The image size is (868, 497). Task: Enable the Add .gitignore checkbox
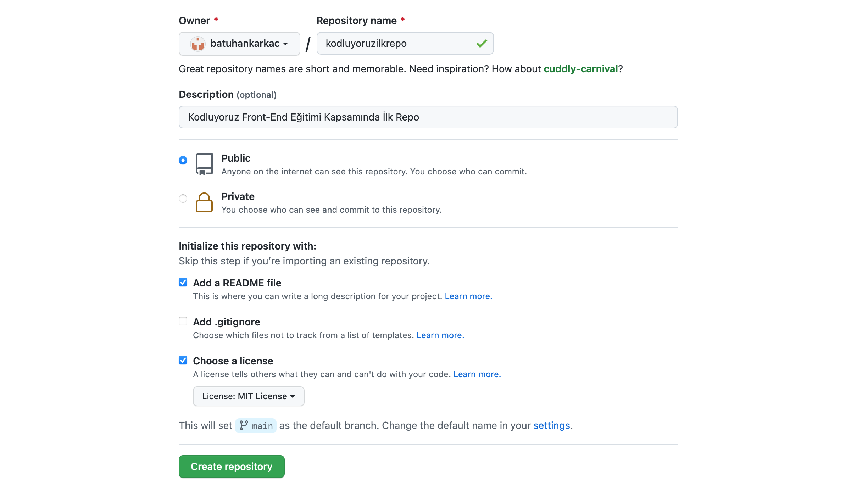tap(183, 321)
